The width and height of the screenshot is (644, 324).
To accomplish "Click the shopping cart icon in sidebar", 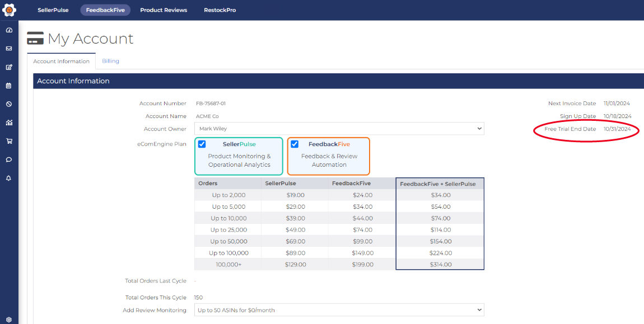I will point(9,141).
